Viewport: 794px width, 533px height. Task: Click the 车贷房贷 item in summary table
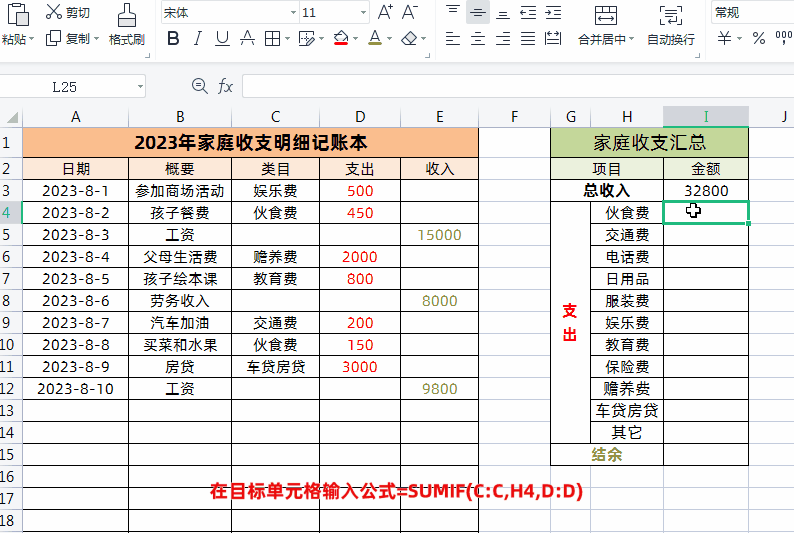[627, 411]
